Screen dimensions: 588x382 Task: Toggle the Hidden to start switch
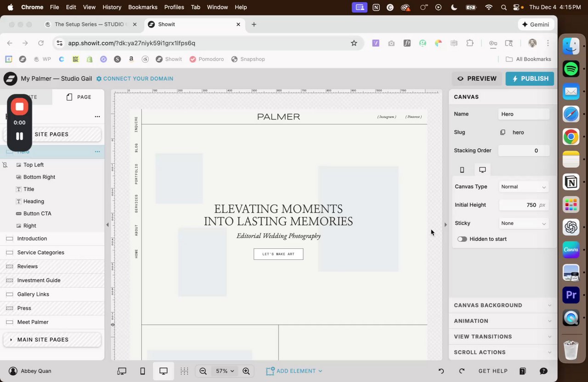(462, 239)
